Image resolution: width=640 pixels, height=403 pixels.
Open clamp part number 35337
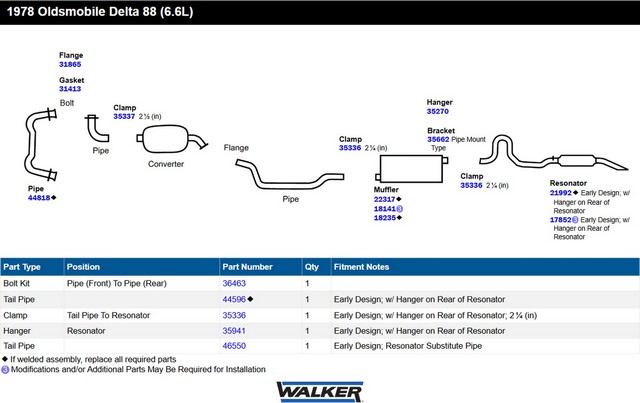click(124, 116)
